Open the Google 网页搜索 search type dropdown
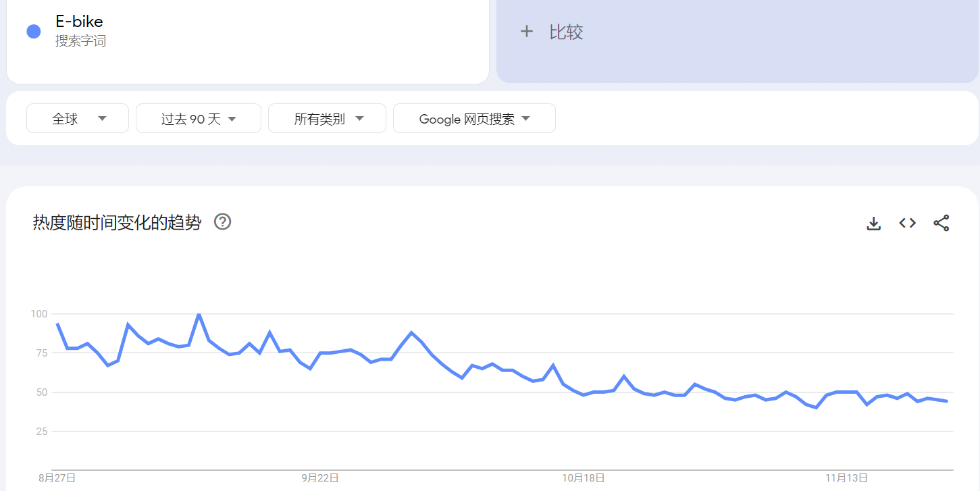Image resolution: width=980 pixels, height=491 pixels. pyautogui.click(x=474, y=118)
